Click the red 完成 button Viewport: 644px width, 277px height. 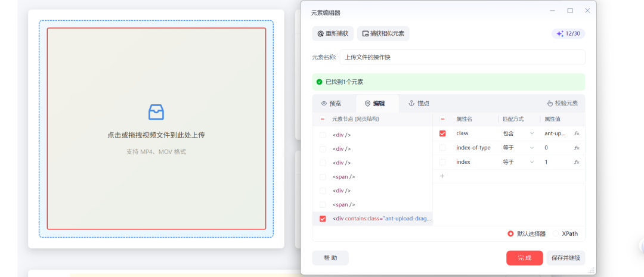525,258
